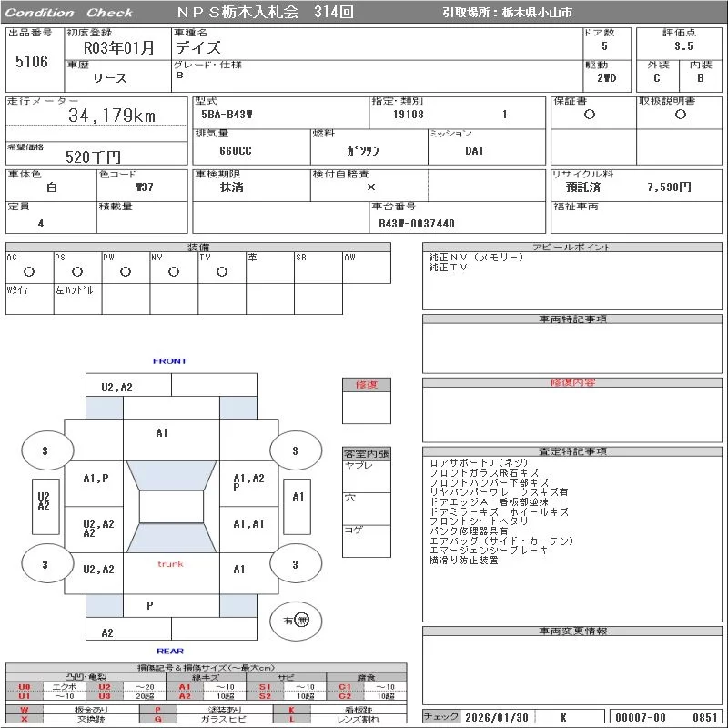Click the mileage value 34,179km
728x728 pixels.
[112, 116]
